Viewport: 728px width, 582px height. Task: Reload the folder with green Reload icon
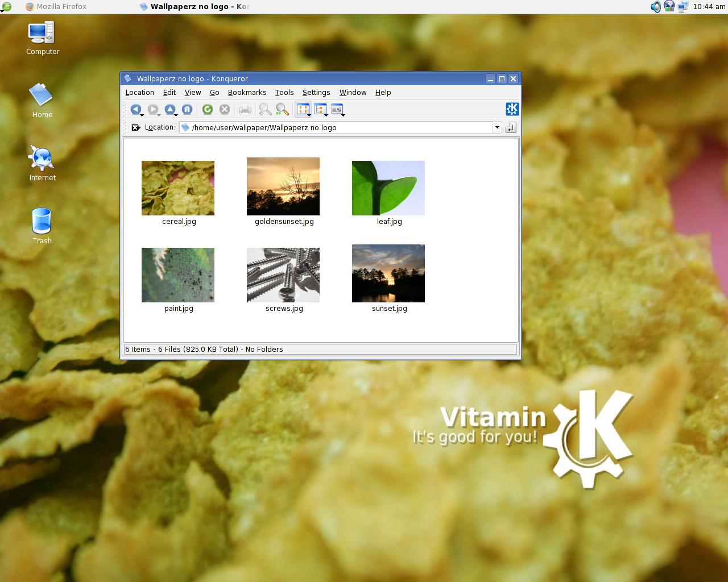[x=208, y=109]
